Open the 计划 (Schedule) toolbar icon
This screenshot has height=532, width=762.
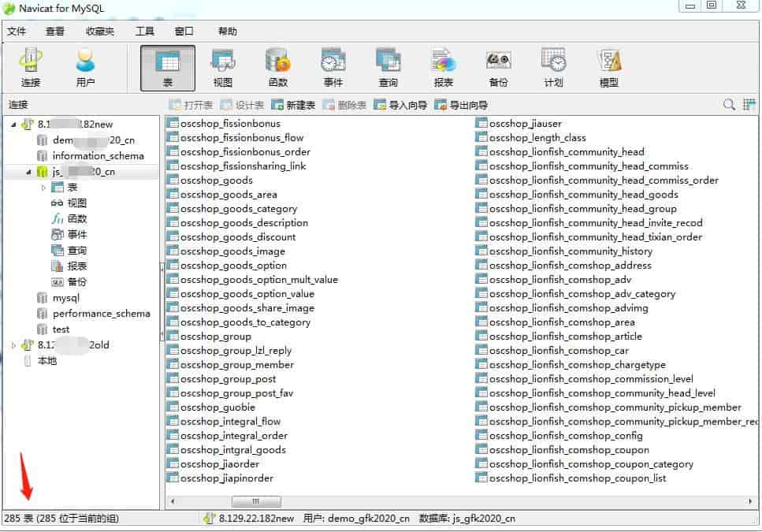[x=553, y=68]
